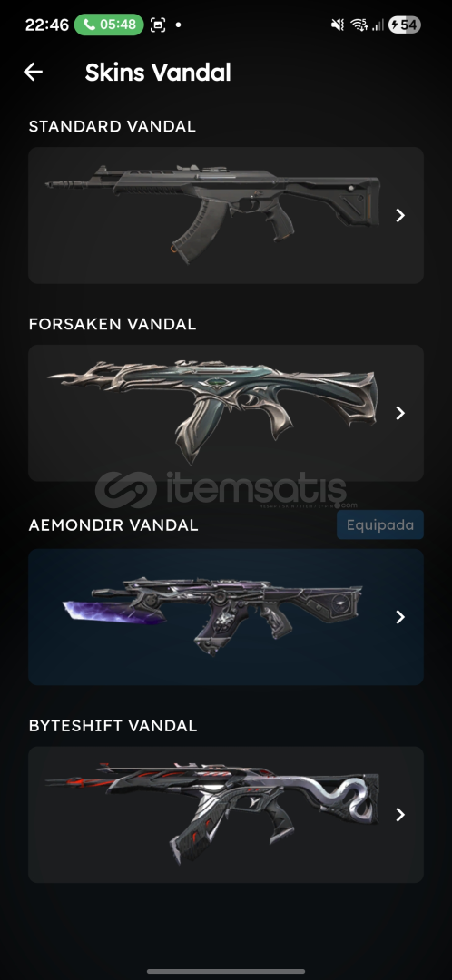This screenshot has height=980, width=452.
Task: Tap the screen recorder status icon
Action: point(158,25)
